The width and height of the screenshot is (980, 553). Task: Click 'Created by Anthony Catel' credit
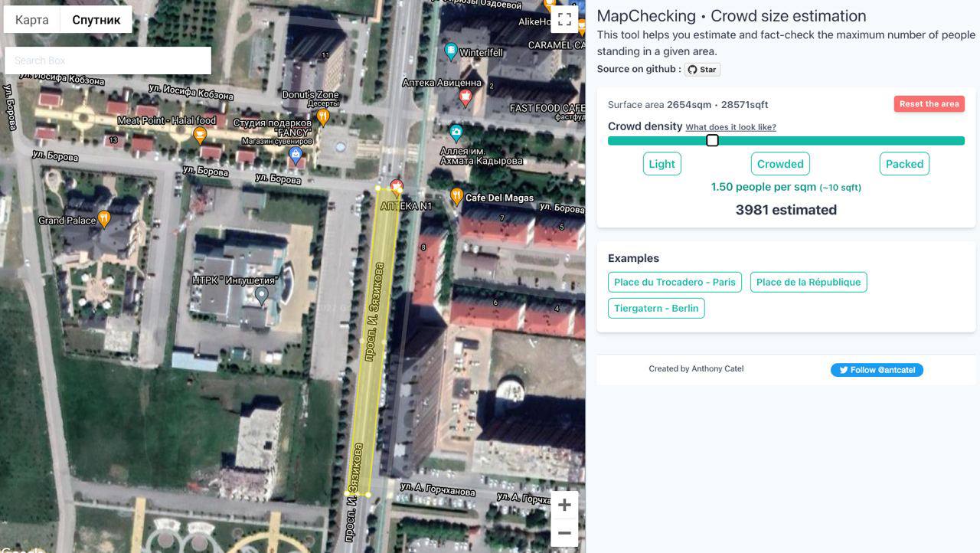click(696, 368)
